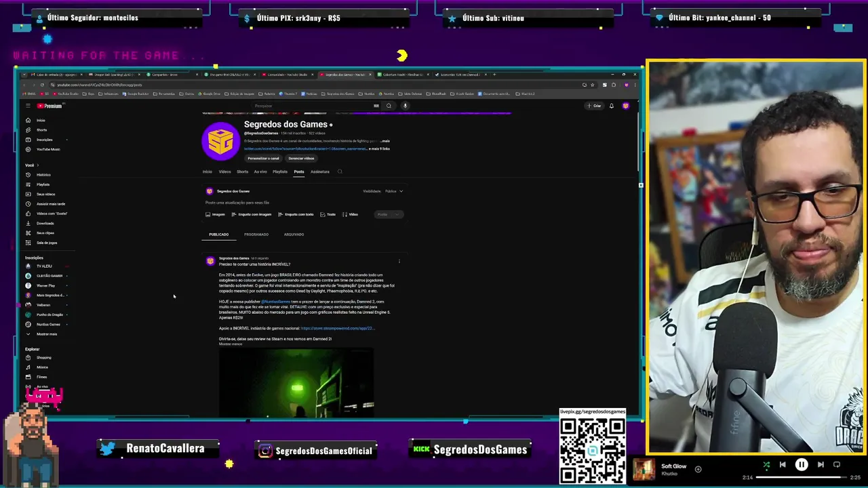The image size is (868, 488).
Task: Go to Início in the YouTube sidebar
Action: [41, 120]
